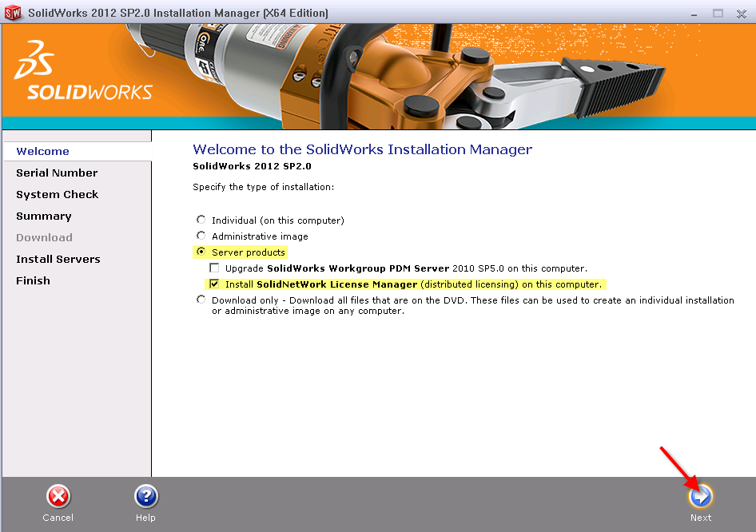The image size is (756, 532).
Task: Click the greyed-out Download step
Action: coord(44,237)
